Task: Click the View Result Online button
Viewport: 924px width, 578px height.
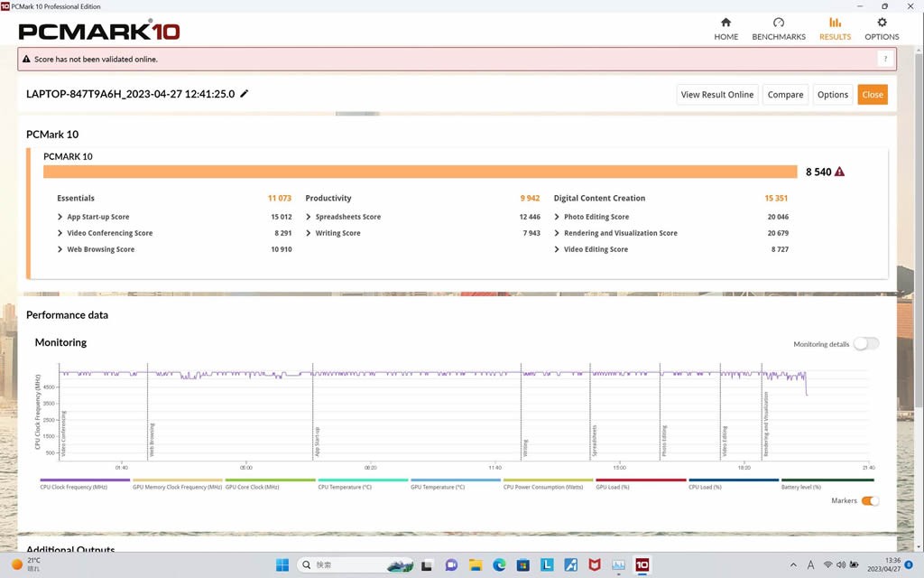Action: pos(716,95)
